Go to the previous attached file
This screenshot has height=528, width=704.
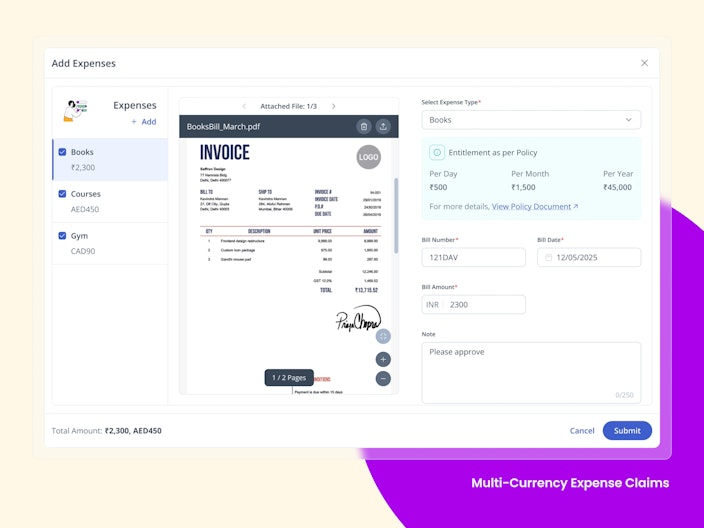pyautogui.click(x=244, y=106)
